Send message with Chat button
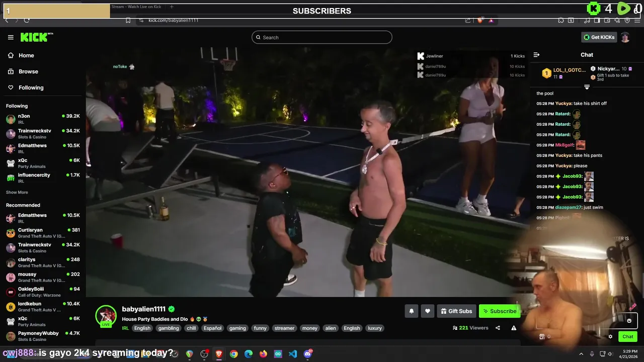644x362 pixels. pos(628,336)
